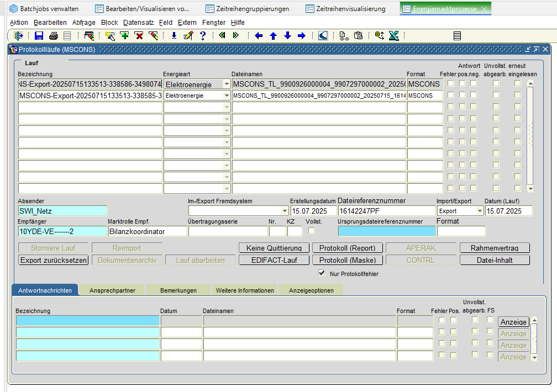
Task: Uncheck the Nur Protokollfehler checkbox
Action: 322,273
